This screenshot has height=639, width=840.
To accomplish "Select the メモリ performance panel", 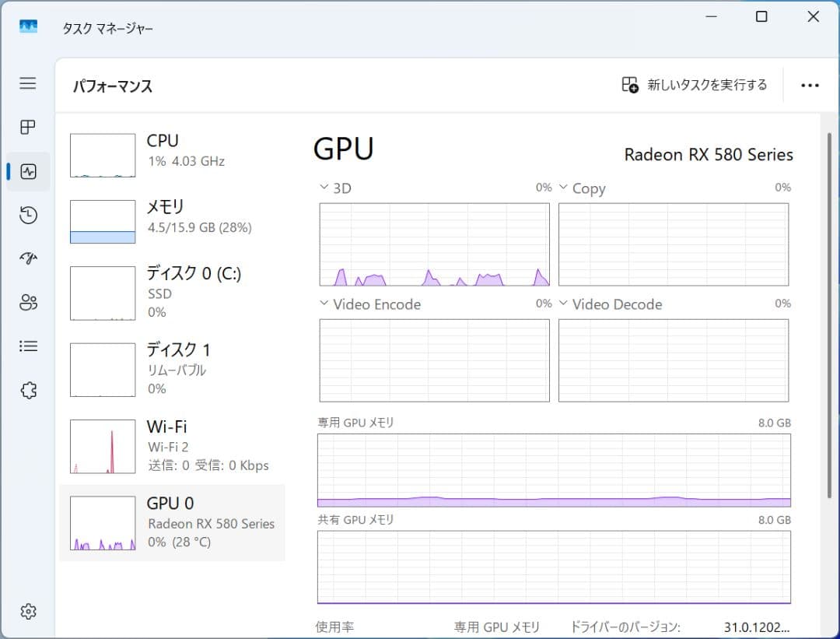I will coord(171,219).
